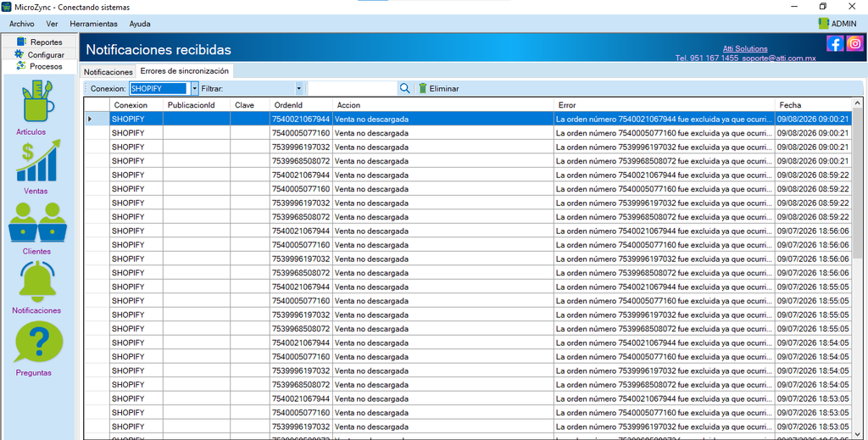The height and width of the screenshot is (440, 868).
Task: Open the Configurar sidebar panel
Action: pos(39,54)
